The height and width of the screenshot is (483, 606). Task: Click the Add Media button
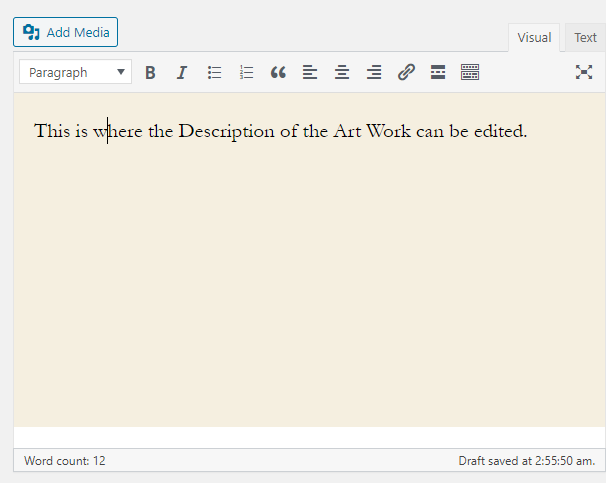point(65,32)
